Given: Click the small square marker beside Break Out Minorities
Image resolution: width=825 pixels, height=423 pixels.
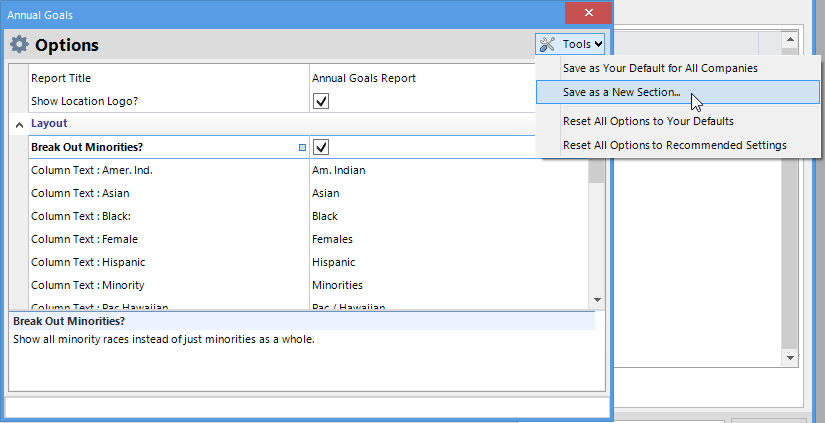Looking at the screenshot, I should tap(303, 148).
